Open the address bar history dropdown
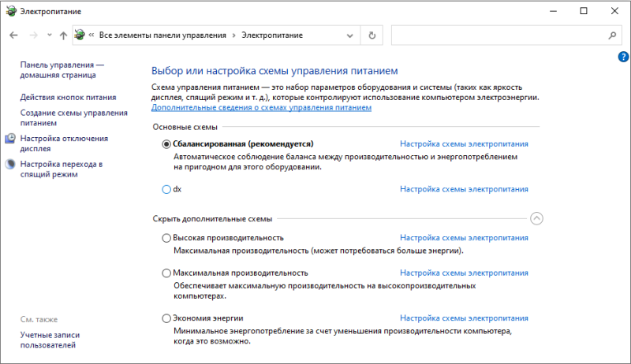631x364 pixels. (x=349, y=35)
